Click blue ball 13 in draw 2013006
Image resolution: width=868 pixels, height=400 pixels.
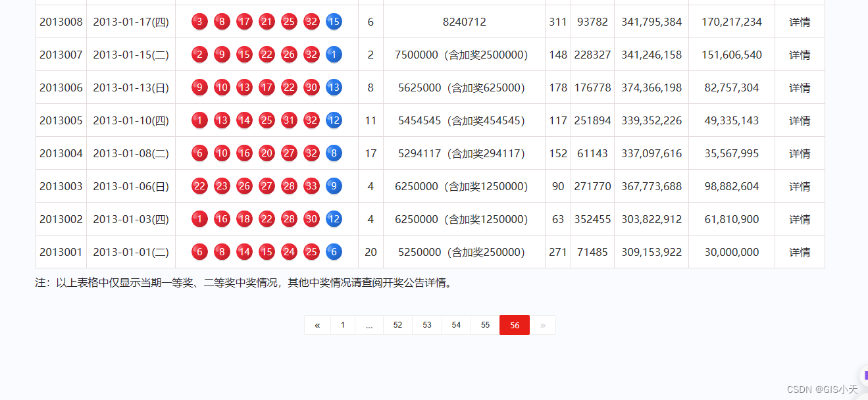pyautogui.click(x=334, y=87)
